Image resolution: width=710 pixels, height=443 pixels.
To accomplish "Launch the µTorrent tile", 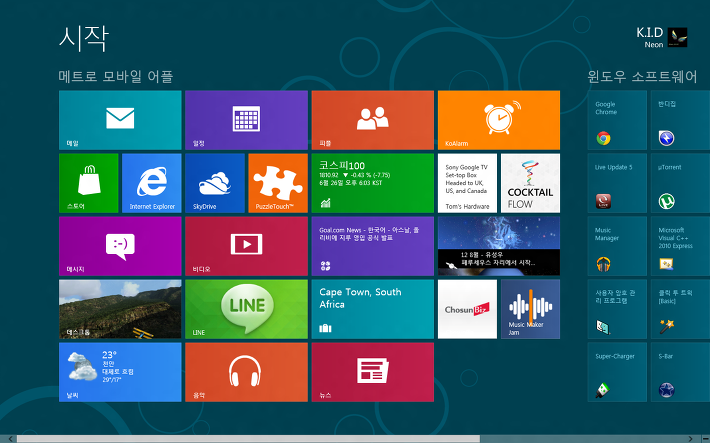I will point(680,183).
